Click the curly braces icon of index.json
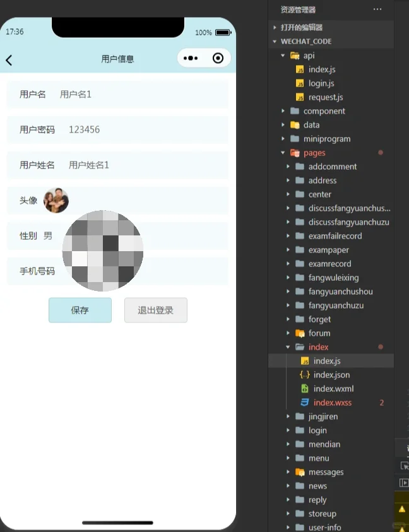The height and width of the screenshot is (532, 409). pos(305,375)
